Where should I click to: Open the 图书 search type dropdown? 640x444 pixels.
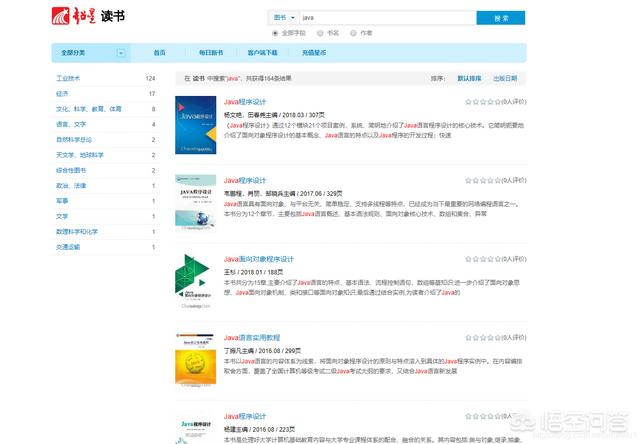[x=283, y=18]
